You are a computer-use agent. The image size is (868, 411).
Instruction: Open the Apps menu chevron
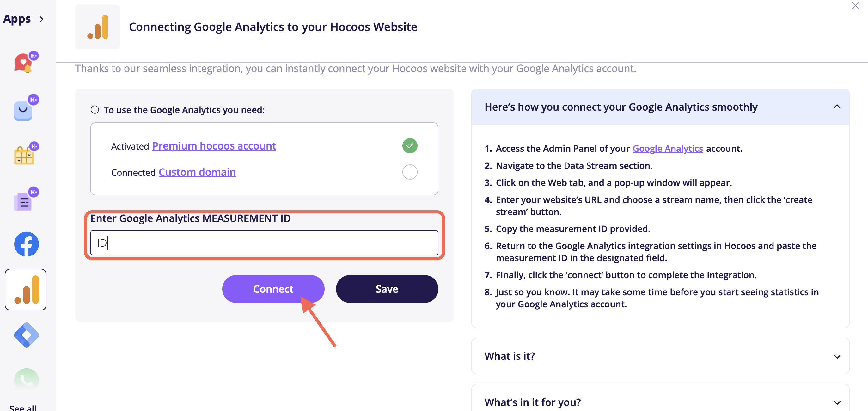pyautogui.click(x=41, y=19)
